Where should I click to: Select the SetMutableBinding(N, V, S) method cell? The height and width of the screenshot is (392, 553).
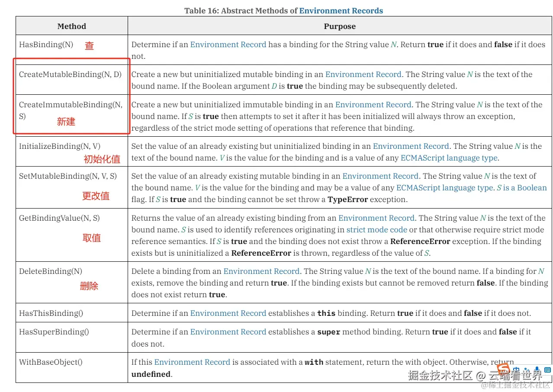pyautogui.click(x=72, y=187)
